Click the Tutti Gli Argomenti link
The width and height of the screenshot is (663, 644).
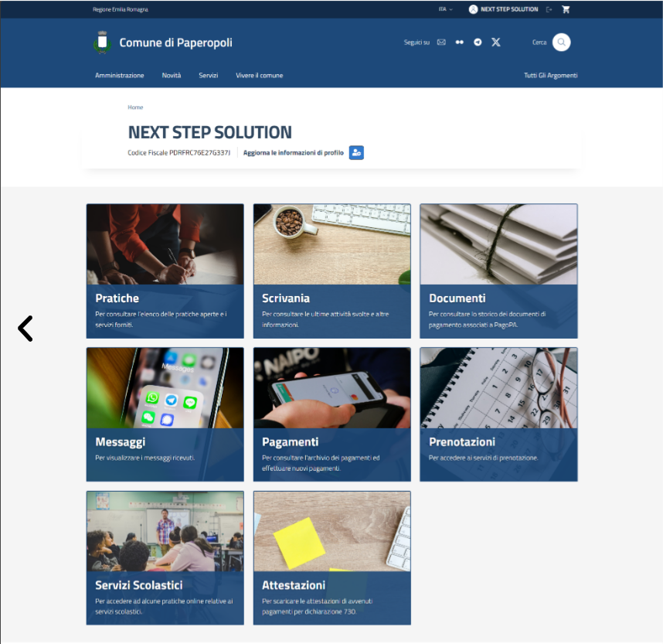tap(550, 76)
